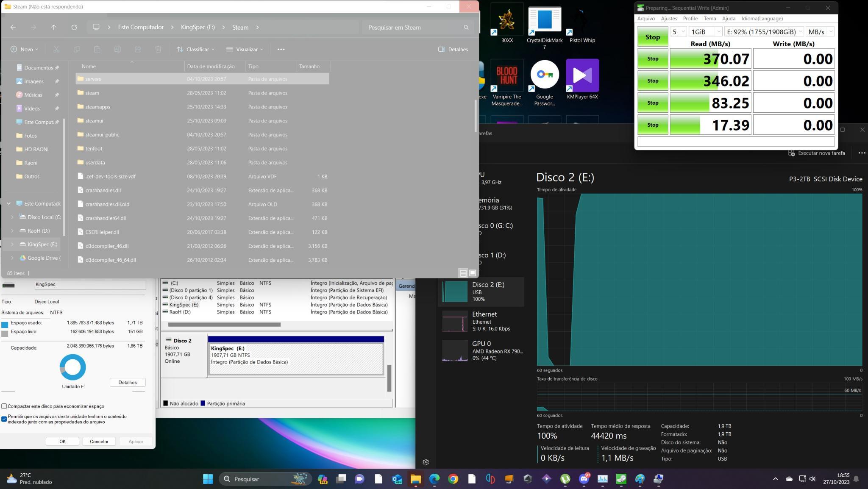
Task: Toggle Detalhes pane in Explorer
Action: pyautogui.click(x=453, y=49)
